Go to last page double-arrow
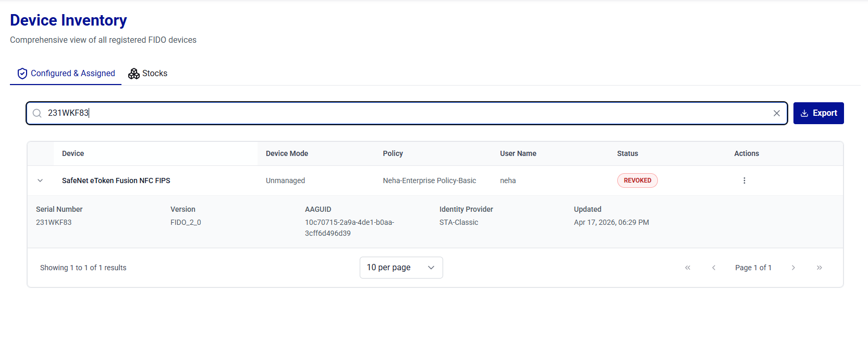 click(820, 268)
